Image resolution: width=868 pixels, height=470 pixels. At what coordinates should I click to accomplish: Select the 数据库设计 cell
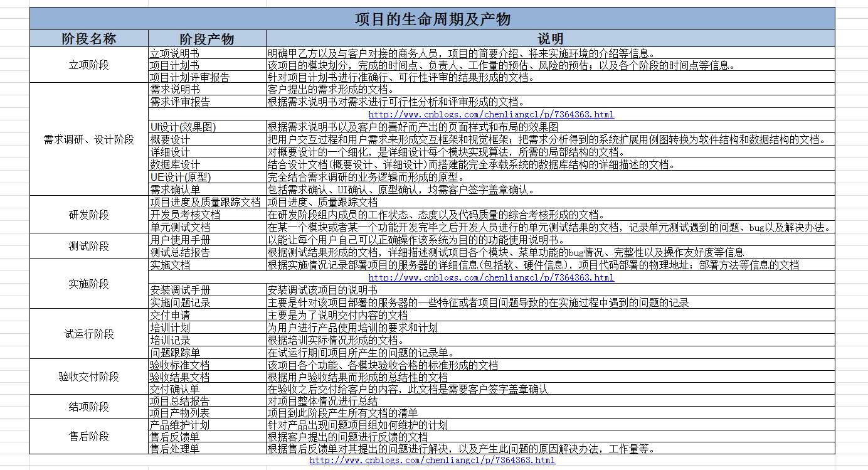(207, 164)
